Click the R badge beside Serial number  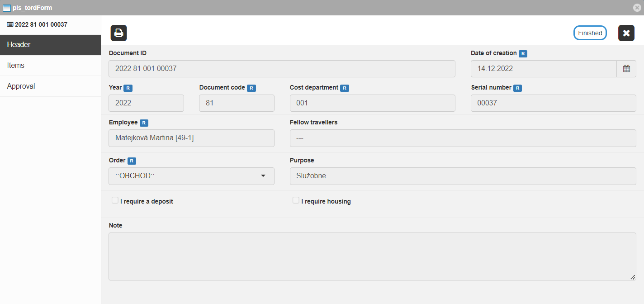point(517,88)
